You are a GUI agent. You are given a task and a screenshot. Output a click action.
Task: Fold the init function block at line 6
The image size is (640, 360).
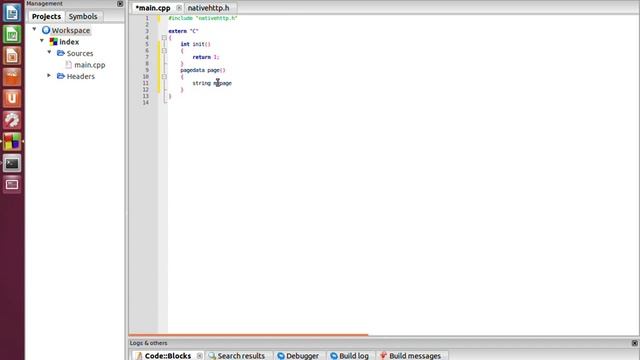tap(164, 51)
